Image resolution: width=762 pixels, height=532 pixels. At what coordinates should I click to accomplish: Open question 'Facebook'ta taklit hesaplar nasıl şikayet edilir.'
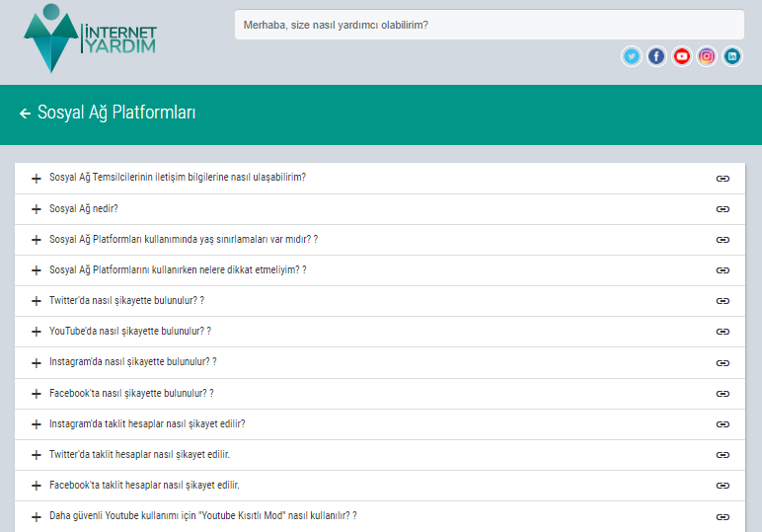[144, 486]
